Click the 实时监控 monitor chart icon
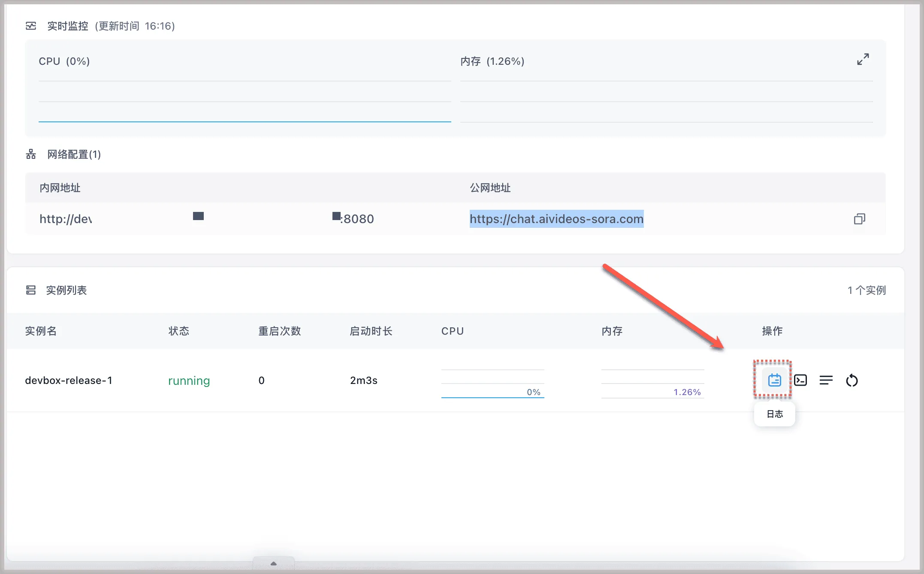The width and height of the screenshot is (924, 574). (x=31, y=26)
